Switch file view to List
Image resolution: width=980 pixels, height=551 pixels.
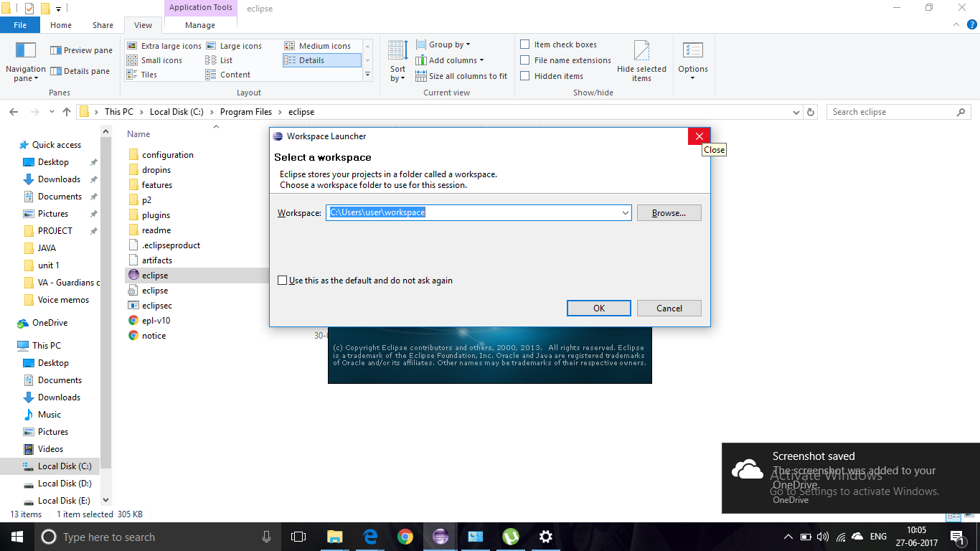[x=220, y=60]
